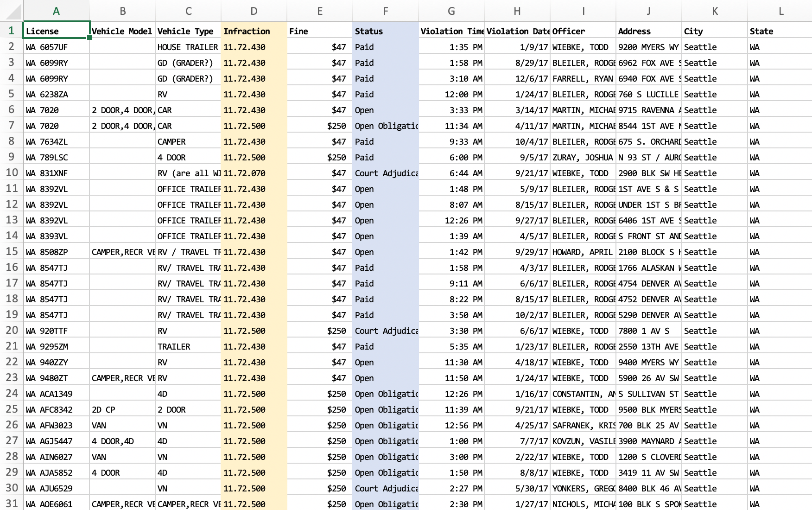Image resolution: width=812 pixels, height=510 pixels.
Task: Click the Vehicle Model header cell
Action: point(122,31)
